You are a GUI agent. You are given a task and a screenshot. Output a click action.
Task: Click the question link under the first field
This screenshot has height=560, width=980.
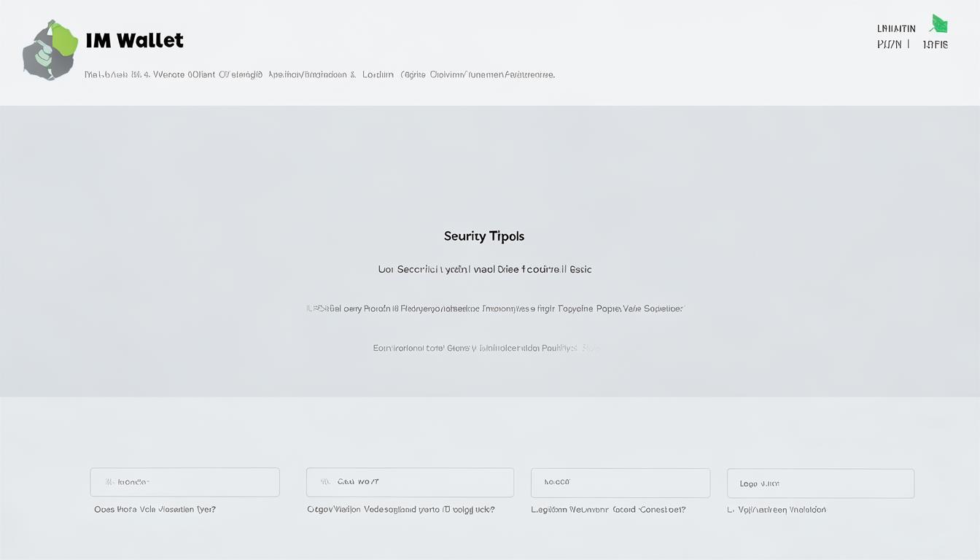(x=155, y=510)
